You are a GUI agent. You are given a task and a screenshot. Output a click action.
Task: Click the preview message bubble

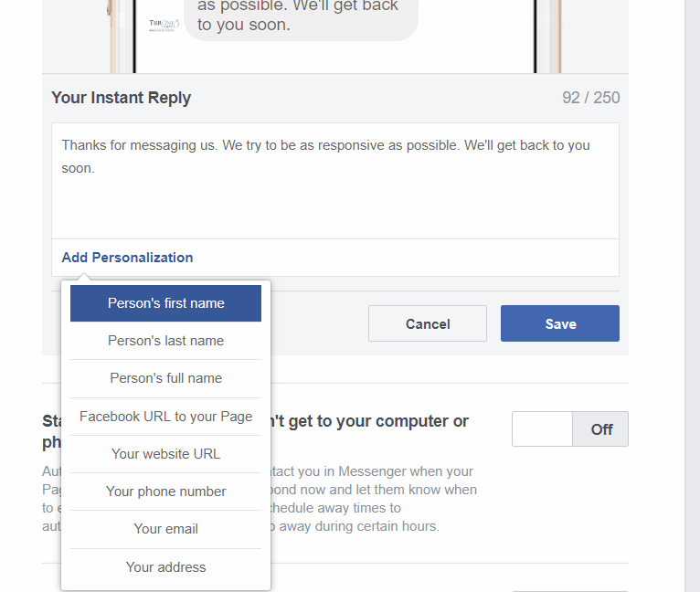(300, 16)
